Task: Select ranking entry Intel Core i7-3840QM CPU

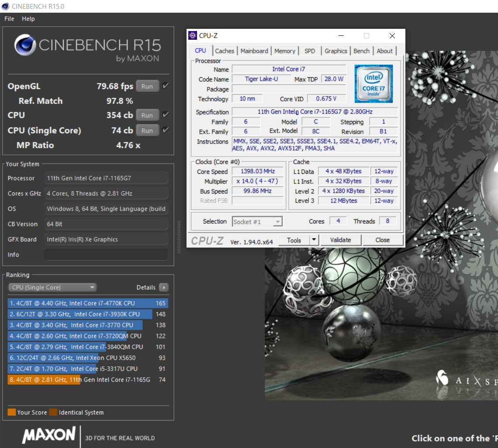Action: click(x=88, y=347)
